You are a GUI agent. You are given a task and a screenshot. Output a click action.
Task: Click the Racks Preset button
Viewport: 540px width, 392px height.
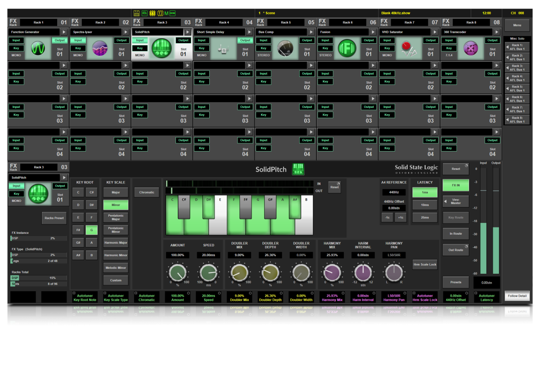[x=54, y=218]
